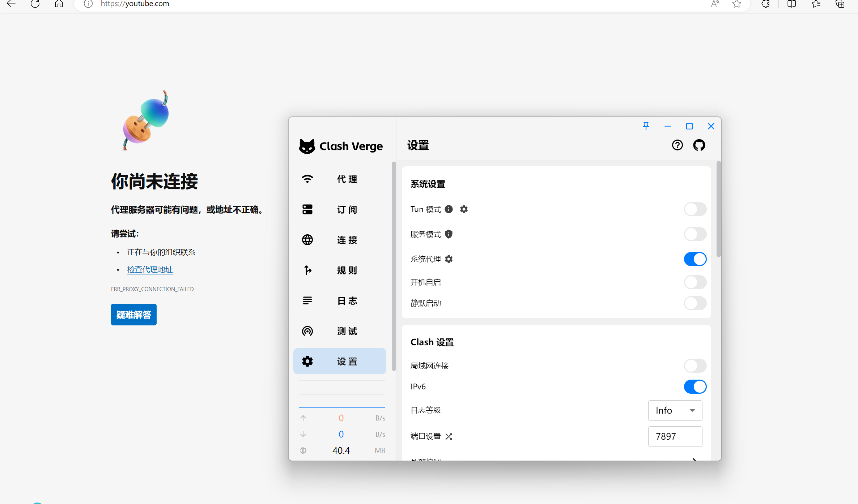
Task: Follow the 检查代理地址 link
Action: (150, 269)
